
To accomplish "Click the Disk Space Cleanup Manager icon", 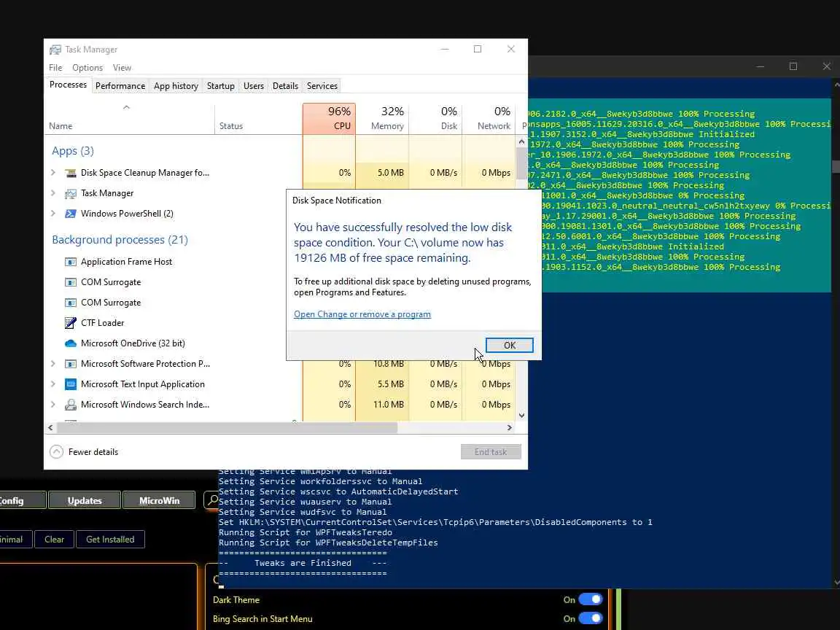I will pyautogui.click(x=70, y=173).
